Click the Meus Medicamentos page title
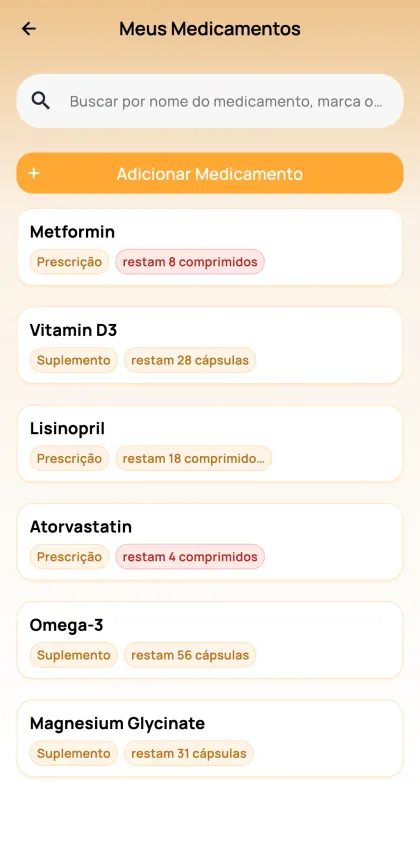The width and height of the screenshot is (420, 852). 210,29
